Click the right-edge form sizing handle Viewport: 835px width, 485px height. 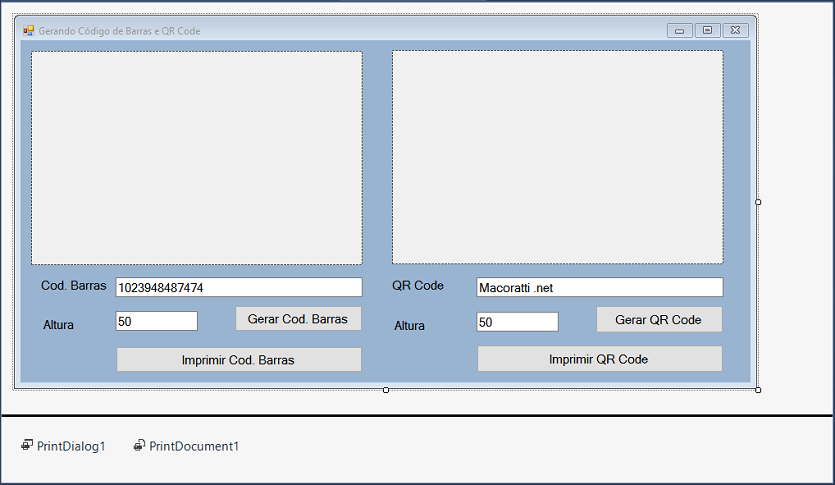tap(758, 202)
